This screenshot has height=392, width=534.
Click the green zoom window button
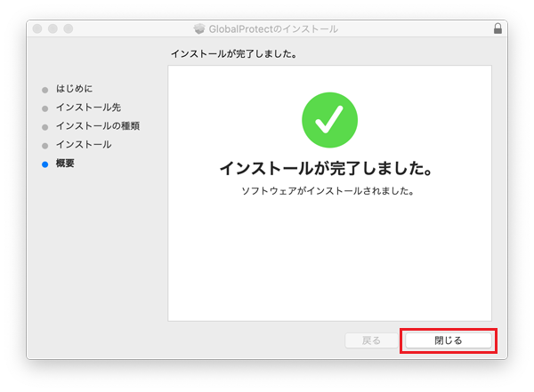click(68, 29)
